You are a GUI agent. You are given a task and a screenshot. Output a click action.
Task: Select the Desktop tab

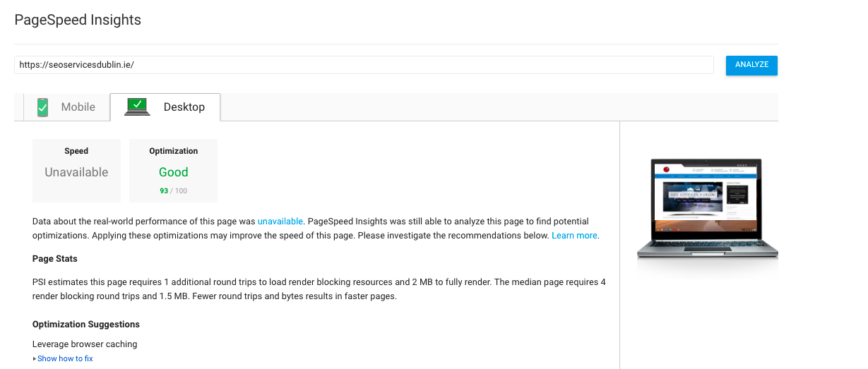[x=165, y=107]
